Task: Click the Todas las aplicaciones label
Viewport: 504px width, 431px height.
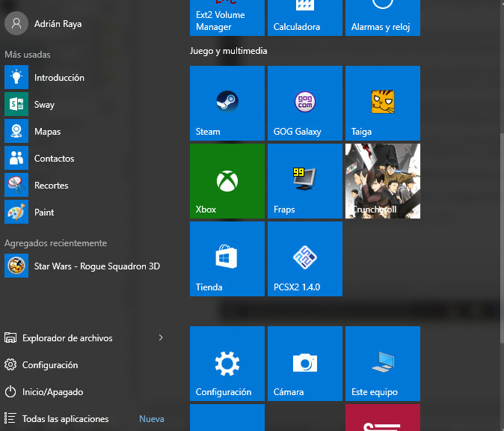Action: coord(65,419)
